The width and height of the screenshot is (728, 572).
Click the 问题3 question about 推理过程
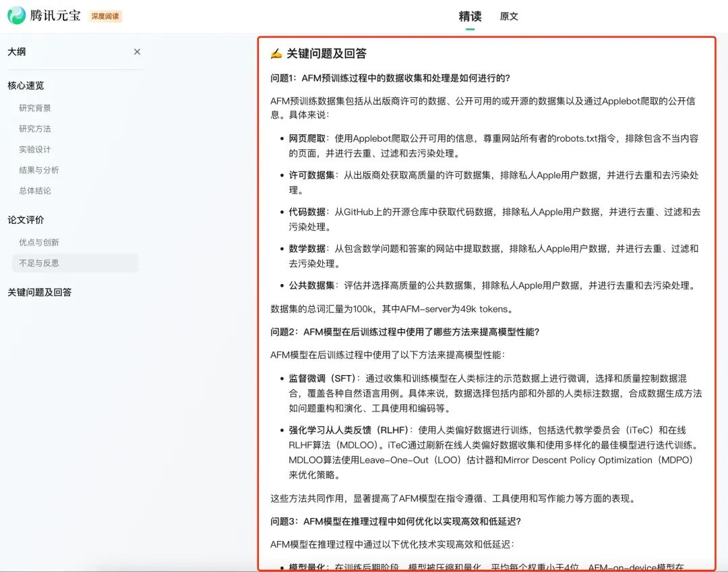[x=396, y=521]
